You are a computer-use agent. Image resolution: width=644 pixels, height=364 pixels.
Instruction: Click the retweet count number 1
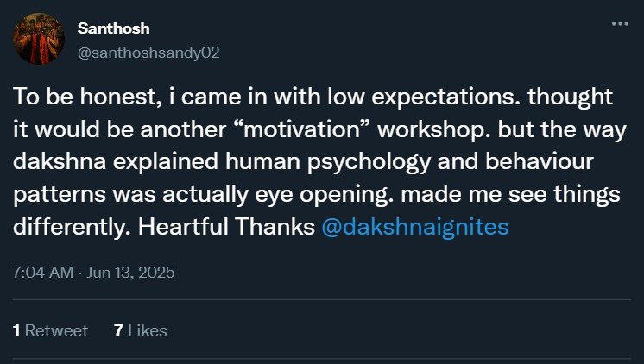[x=17, y=330]
